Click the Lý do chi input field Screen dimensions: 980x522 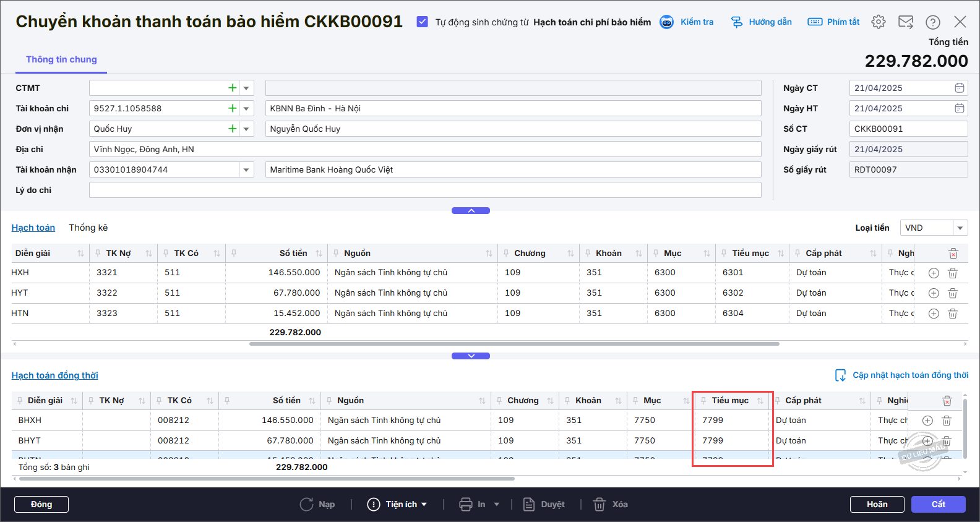425,190
